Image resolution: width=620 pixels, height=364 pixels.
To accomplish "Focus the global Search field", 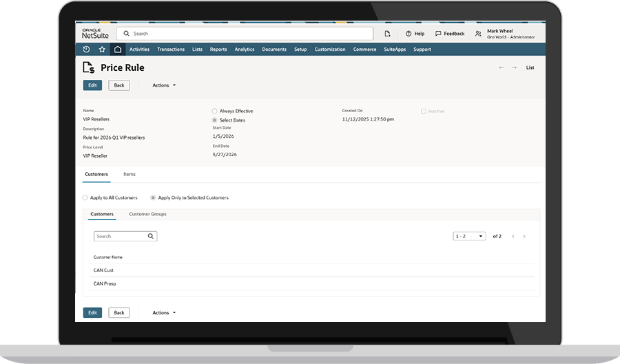I will pos(245,34).
